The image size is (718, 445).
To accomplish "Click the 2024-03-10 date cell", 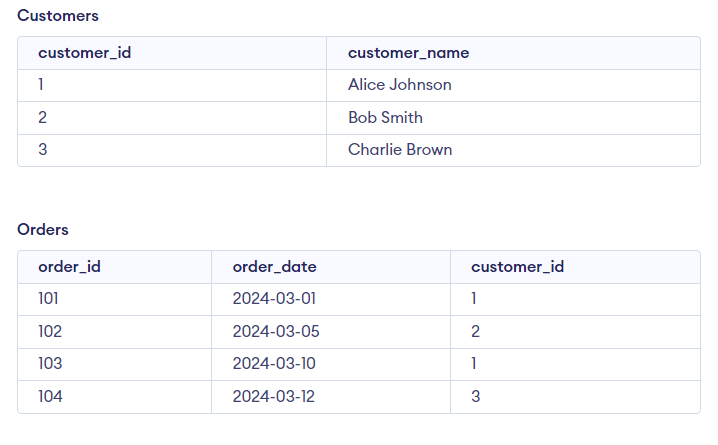I will point(275,364).
